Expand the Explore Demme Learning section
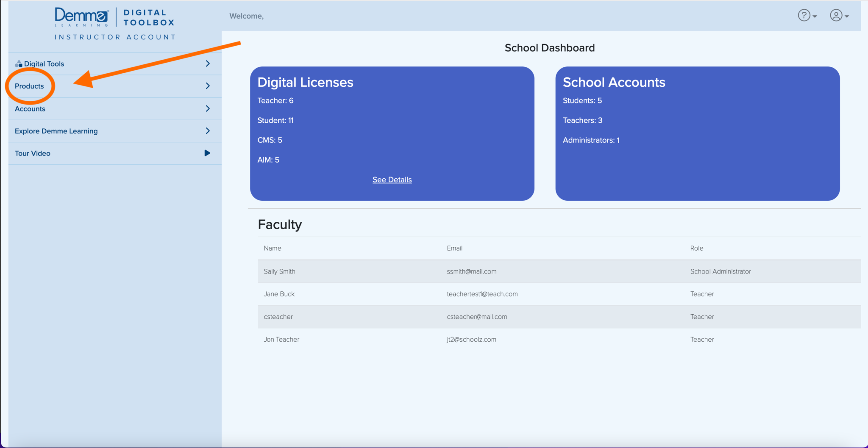Image resolution: width=868 pixels, height=448 pixels. pyautogui.click(x=207, y=131)
